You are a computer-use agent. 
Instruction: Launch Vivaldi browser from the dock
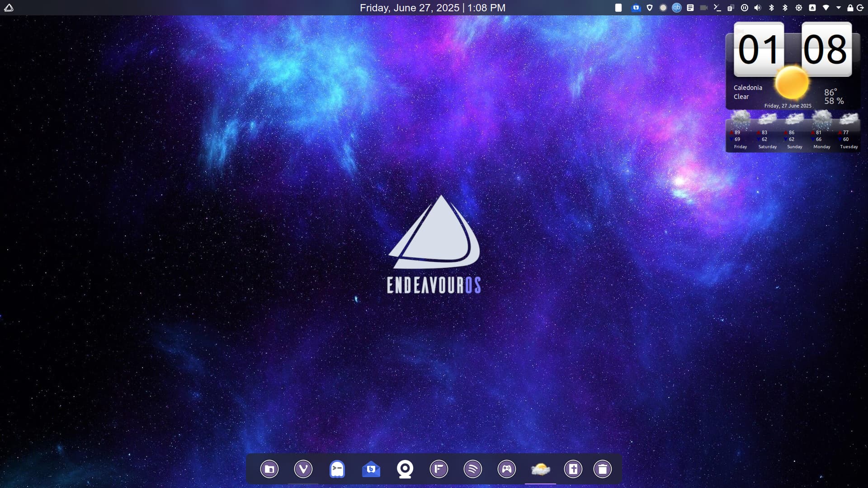pyautogui.click(x=303, y=469)
